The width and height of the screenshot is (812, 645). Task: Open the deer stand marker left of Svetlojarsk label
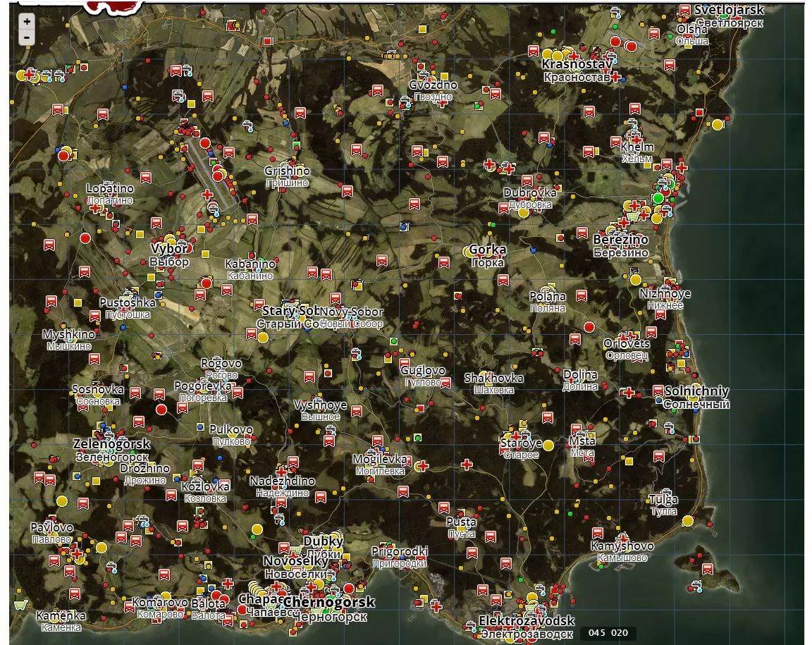(x=684, y=11)
